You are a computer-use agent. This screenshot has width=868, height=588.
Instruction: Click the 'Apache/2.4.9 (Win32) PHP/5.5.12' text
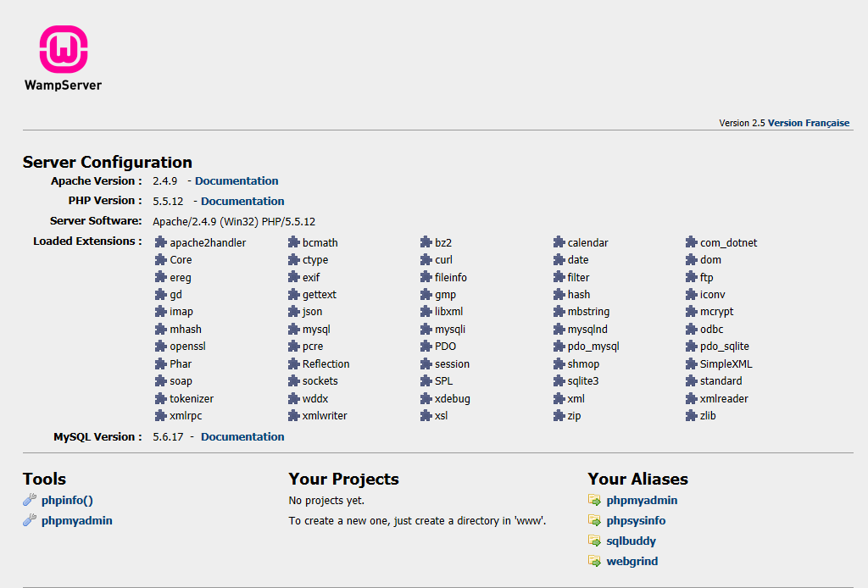(x=234, y=222)
